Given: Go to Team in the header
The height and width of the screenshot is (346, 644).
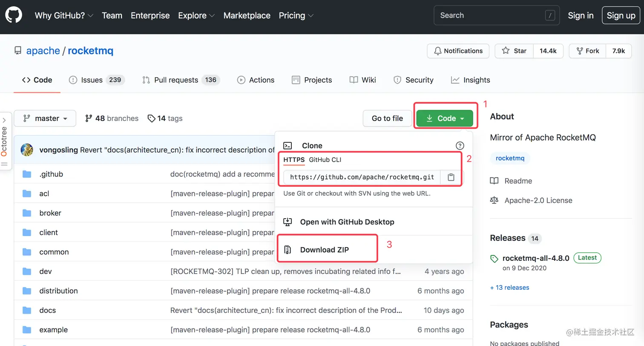Looking at the screenshot, I should (112, 15).
